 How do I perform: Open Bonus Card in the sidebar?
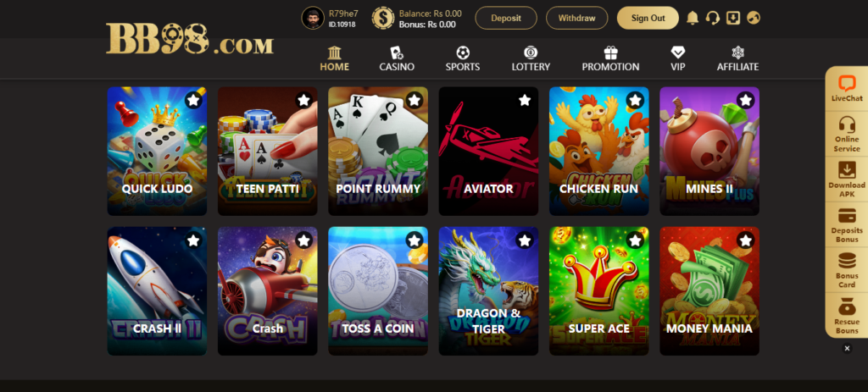[x=847, y=270]
